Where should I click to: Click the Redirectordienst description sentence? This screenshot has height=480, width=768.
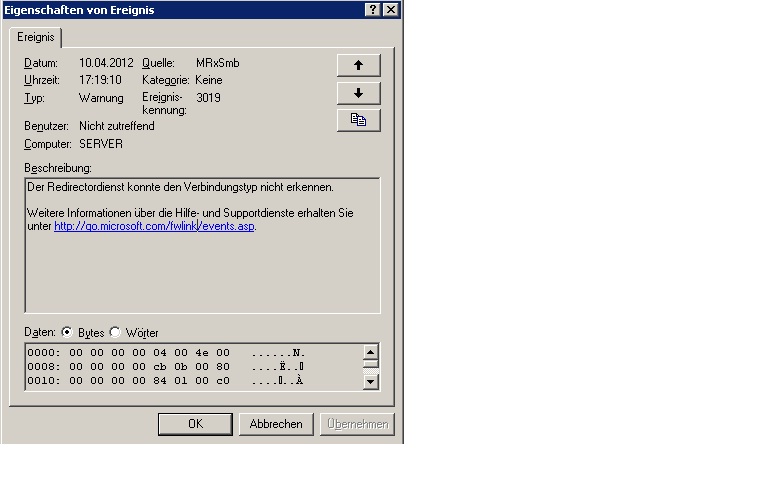(x=180, y=187)
